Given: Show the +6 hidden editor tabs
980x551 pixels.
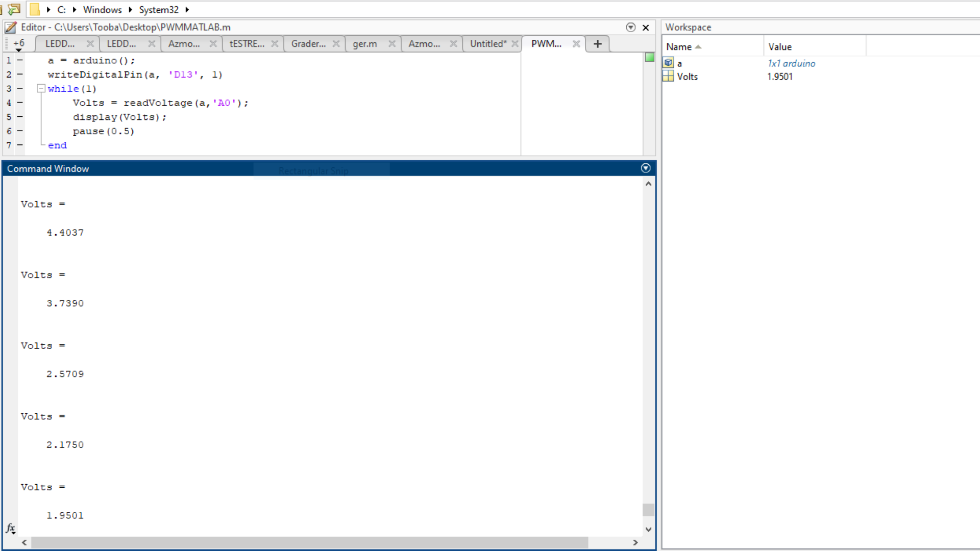Looking at the screenshot, I should coord(19,44).
